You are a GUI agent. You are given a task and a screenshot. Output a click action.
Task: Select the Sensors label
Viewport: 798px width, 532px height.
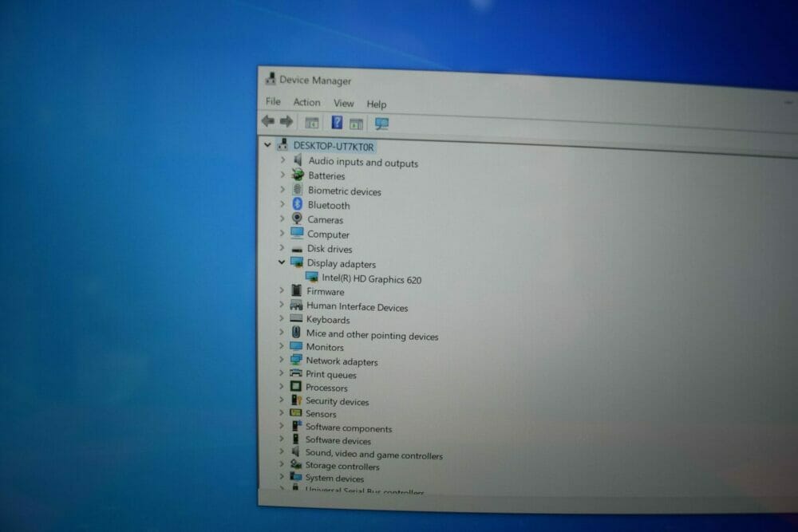(x=321, y=414)
